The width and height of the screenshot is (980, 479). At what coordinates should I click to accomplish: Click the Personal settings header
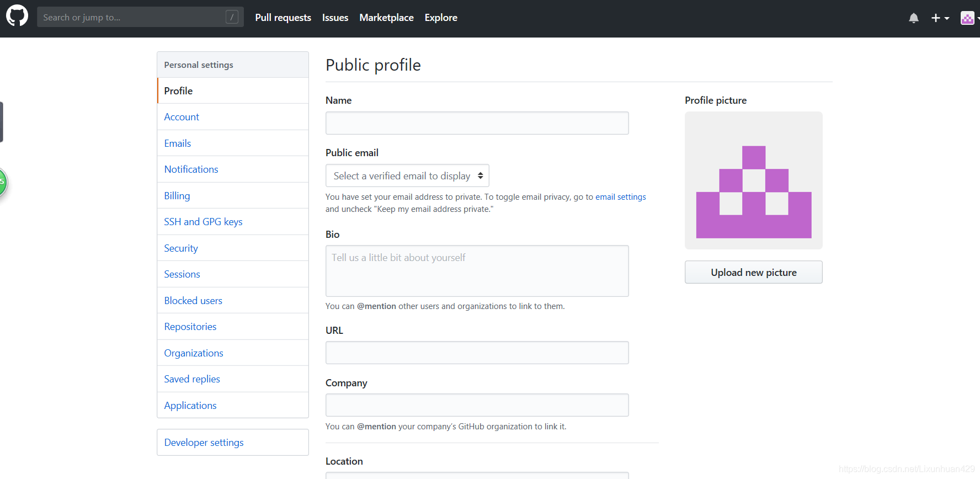coord(233,65)
